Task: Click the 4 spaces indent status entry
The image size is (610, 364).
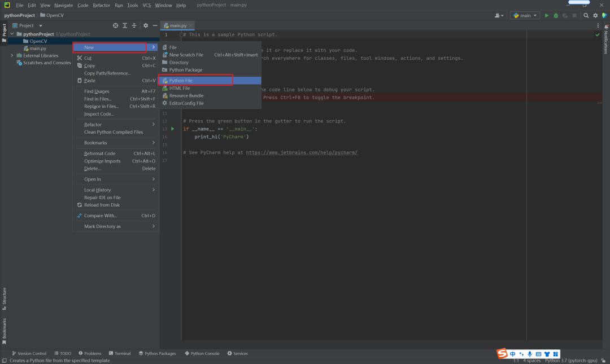Action: point(531,361)
